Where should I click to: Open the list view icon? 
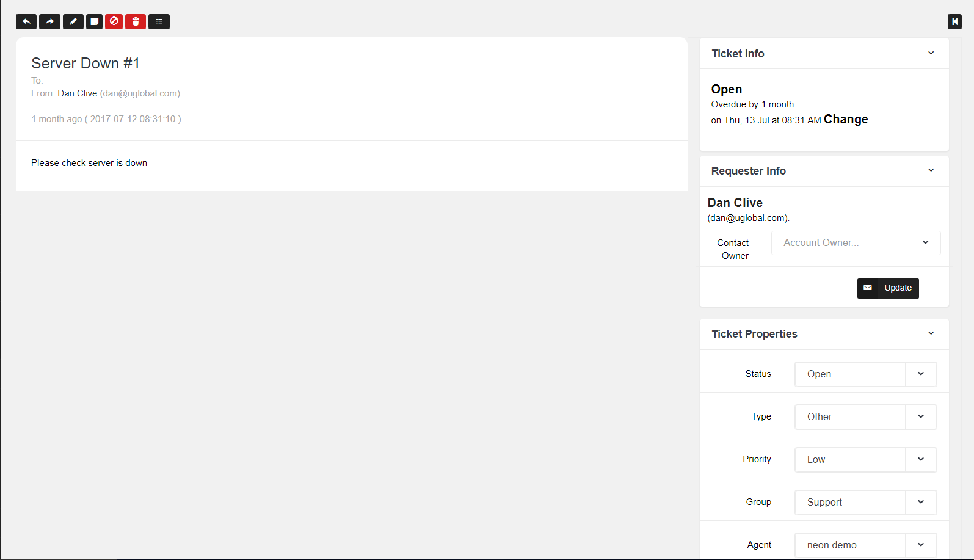tap(159, 22)
